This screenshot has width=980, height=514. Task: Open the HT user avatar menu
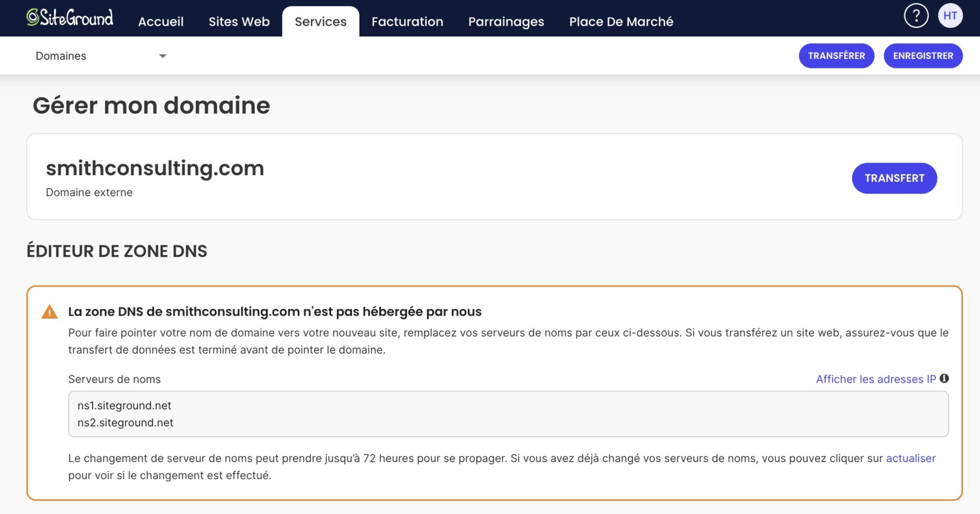pos(950,15)
